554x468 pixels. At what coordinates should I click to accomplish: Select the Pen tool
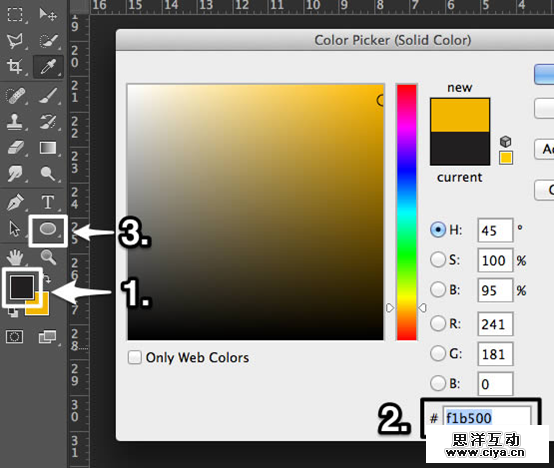coord(15,202)
